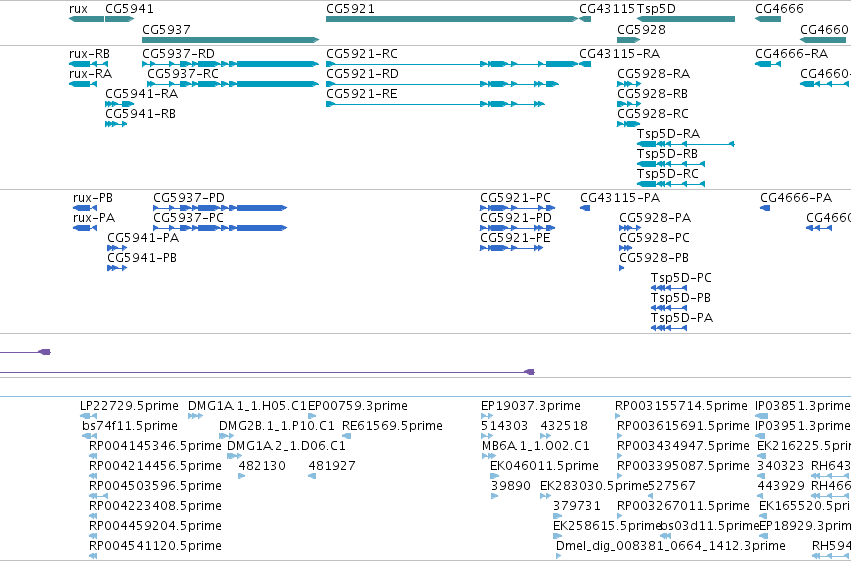The width and height of the screenshot is (851, 561).
Task: Select the RP004541120.5prime EST
Action: (x=93, y=556)
